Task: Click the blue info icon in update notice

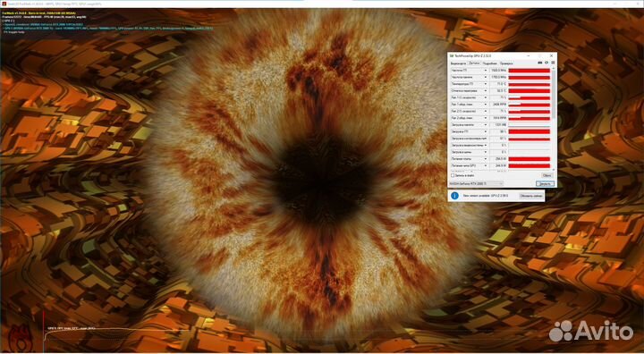Action: (454, 196)
